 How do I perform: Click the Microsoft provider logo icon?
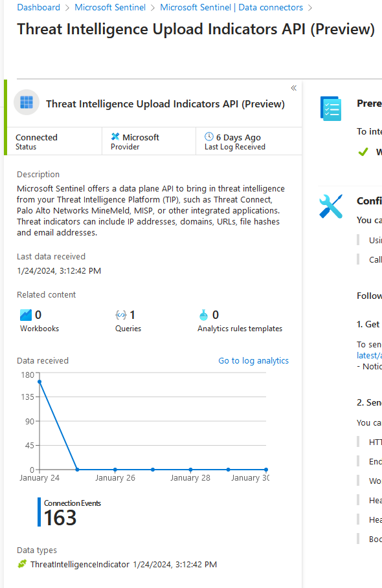(x=115, y=137)
